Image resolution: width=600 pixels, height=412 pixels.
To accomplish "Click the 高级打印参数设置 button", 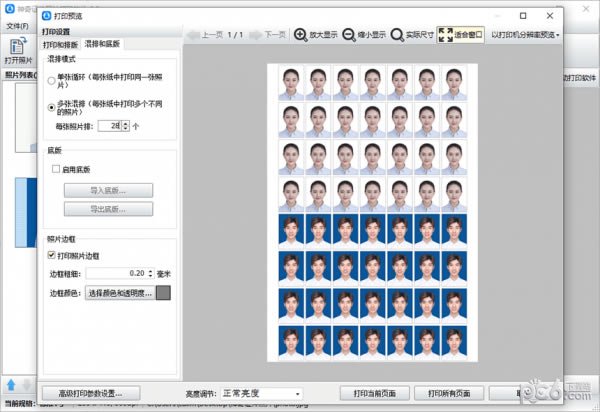I will tap(90, 393).
